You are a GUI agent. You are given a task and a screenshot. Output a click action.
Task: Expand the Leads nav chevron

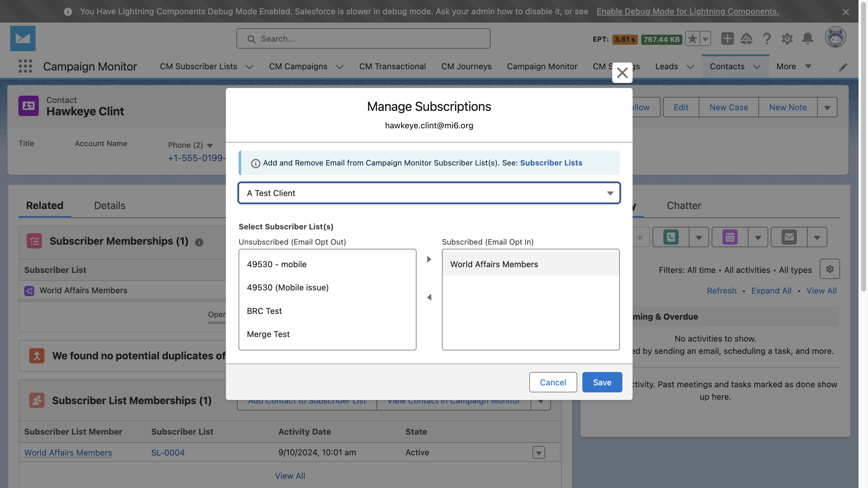coord(690,67)
